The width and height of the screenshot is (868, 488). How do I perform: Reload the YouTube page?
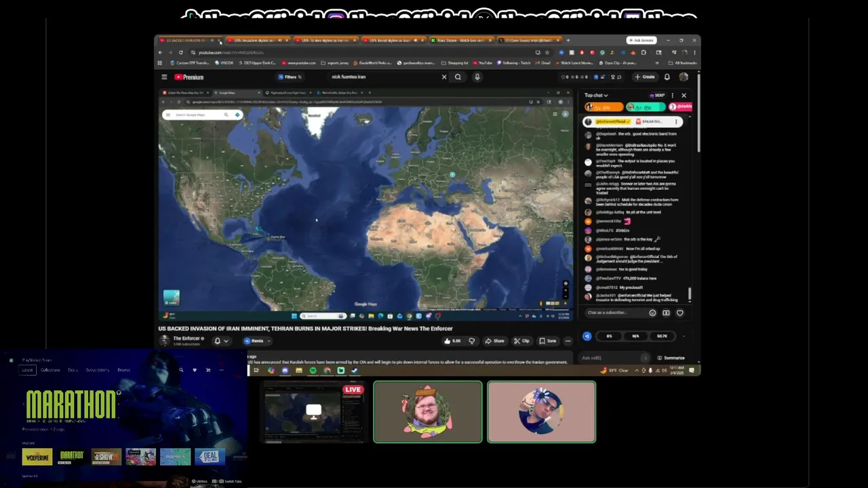point(180,53)
